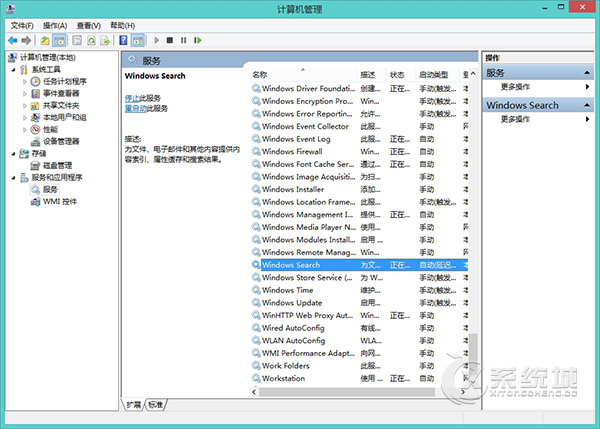Expand the 性能 node arrow

coord(24,129)
